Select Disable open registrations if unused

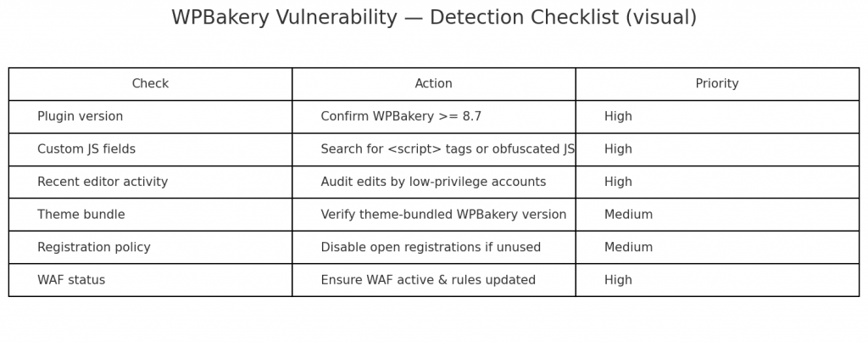pyautogui.click(x=431, y=248)
